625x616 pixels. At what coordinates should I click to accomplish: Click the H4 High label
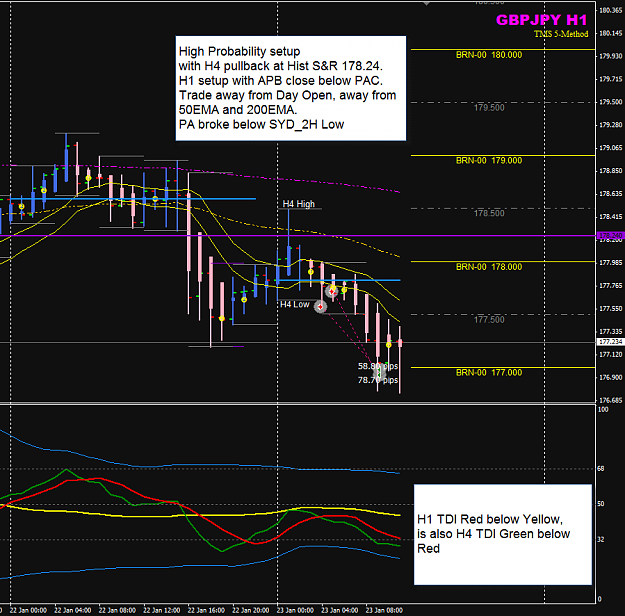tap(299, 204)
